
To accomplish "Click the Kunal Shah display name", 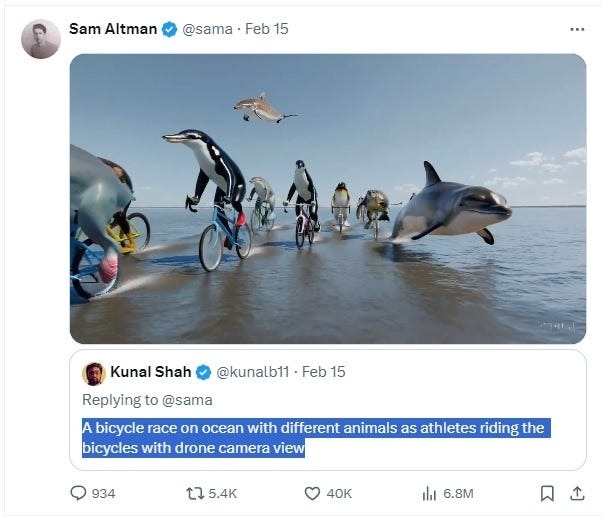I will point(151,372).
